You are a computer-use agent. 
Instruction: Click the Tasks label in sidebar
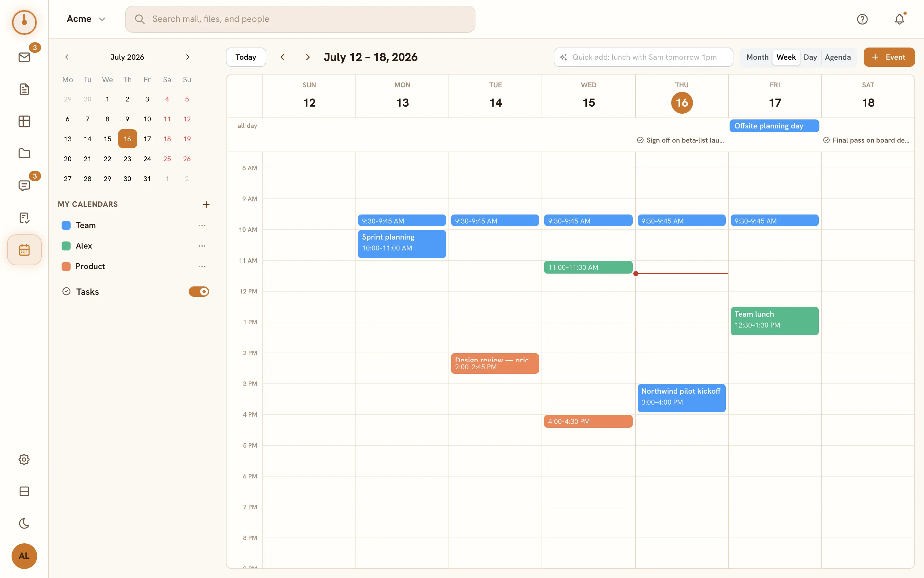[x=88, y=292]
